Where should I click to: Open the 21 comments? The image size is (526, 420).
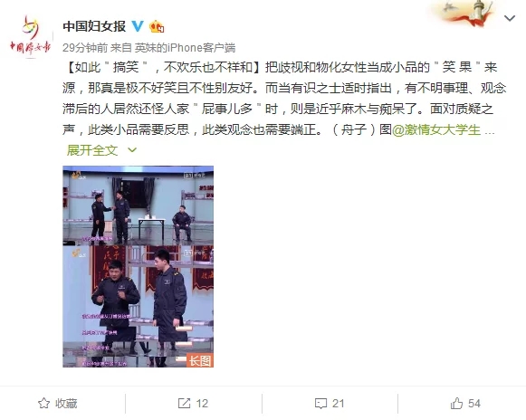click(339, 403)
